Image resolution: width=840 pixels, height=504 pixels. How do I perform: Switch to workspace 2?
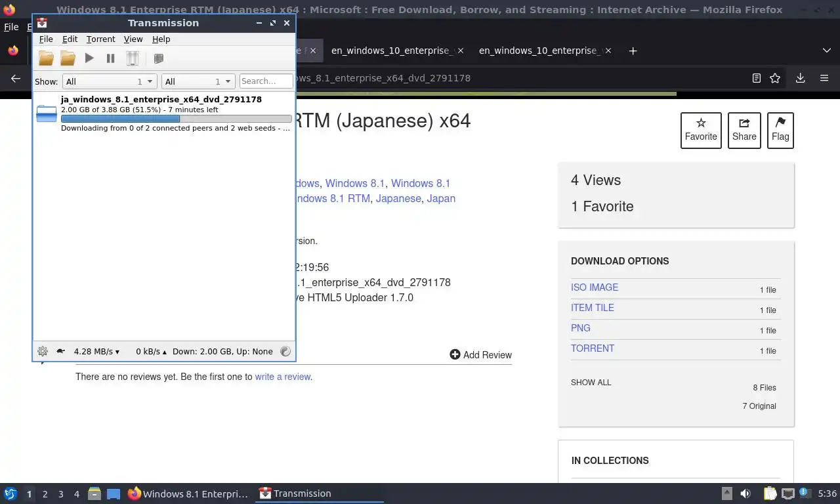pos(45,493)
